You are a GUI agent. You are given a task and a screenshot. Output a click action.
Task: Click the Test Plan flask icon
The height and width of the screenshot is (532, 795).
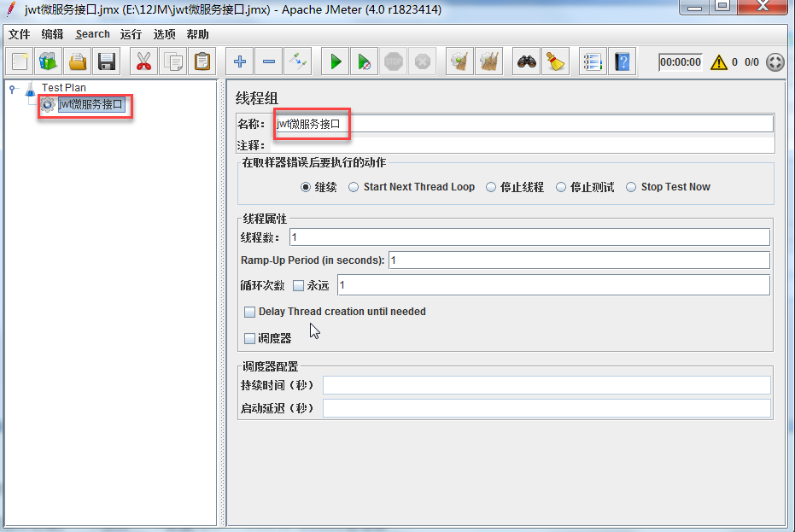[x=31, y=88]
